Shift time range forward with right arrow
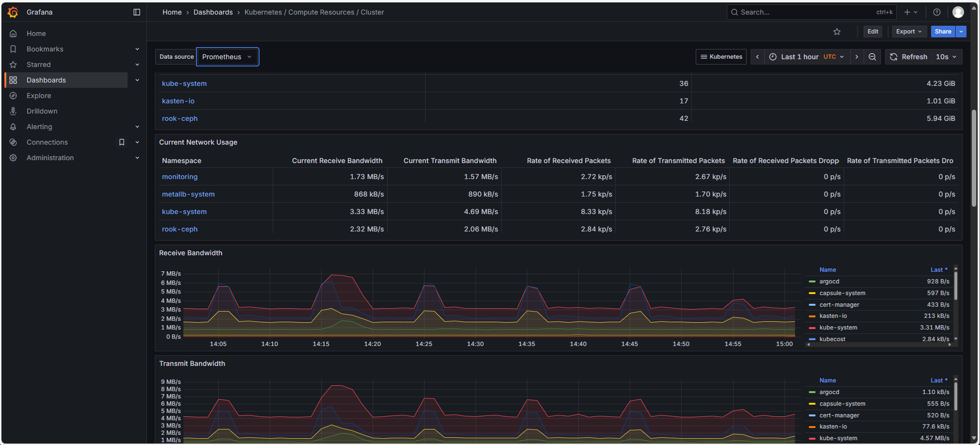 pos(857,57)
